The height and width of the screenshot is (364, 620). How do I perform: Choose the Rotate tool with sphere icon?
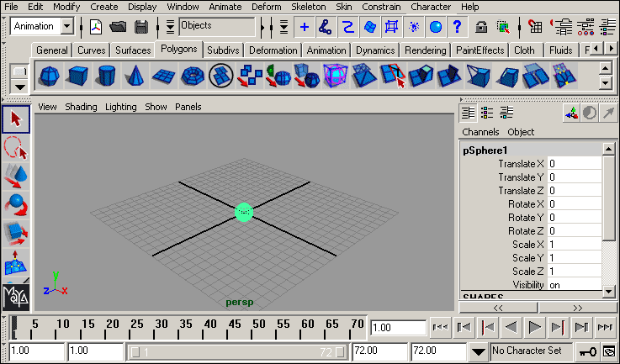coord(16,204)
